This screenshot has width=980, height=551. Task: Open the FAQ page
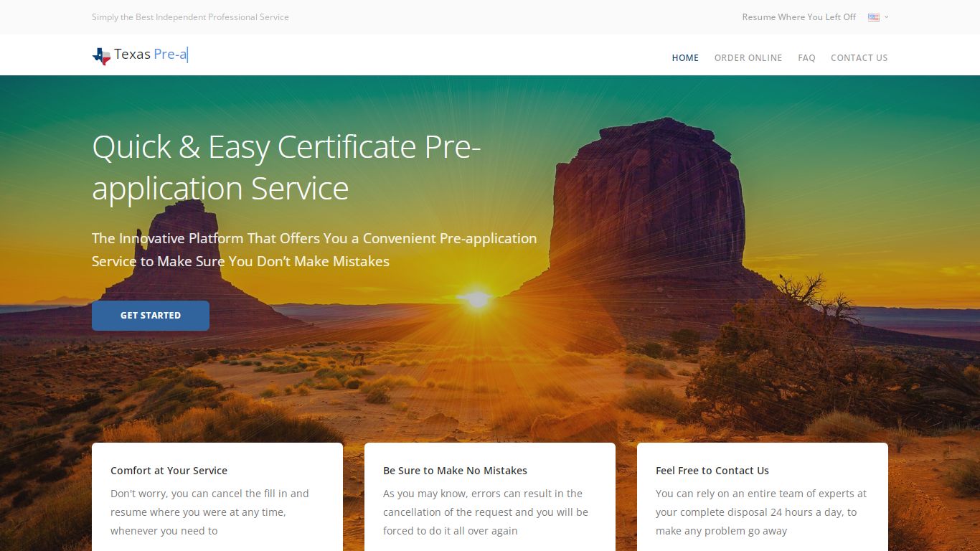806,57
